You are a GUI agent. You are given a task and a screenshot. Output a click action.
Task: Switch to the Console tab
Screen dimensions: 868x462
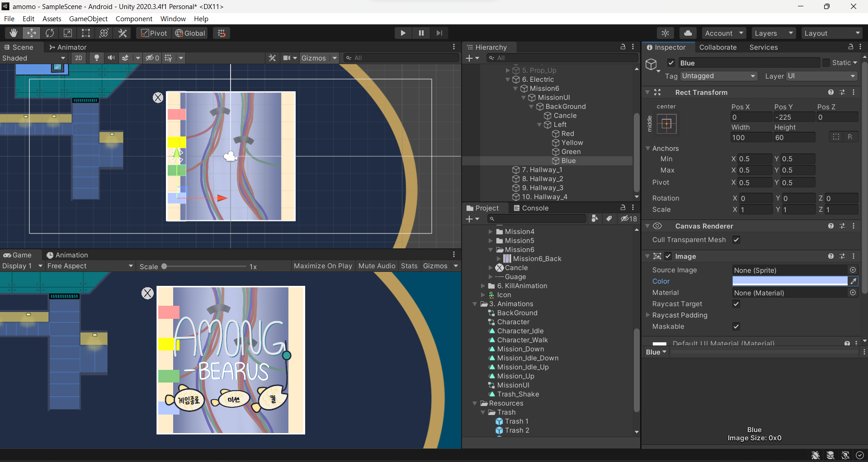[531, 208]
